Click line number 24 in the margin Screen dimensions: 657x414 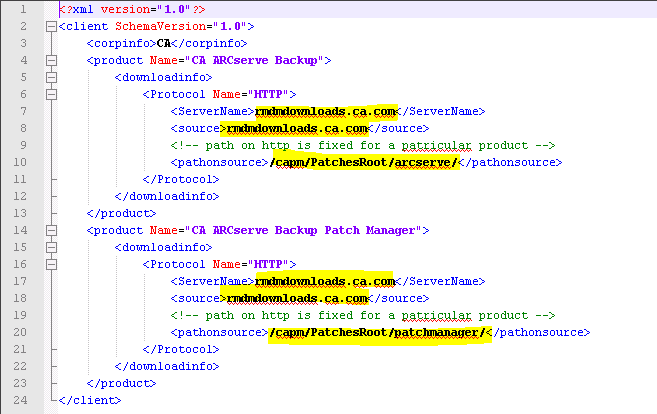click(x=20, y=400)
